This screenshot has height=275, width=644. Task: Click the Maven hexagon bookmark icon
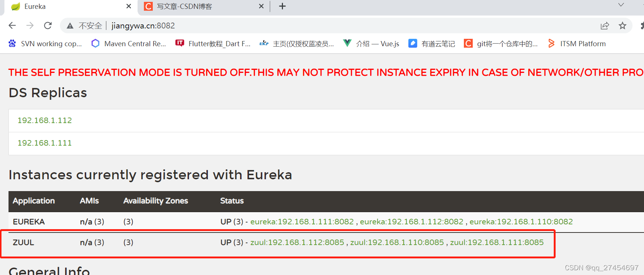tap(95, 43)
